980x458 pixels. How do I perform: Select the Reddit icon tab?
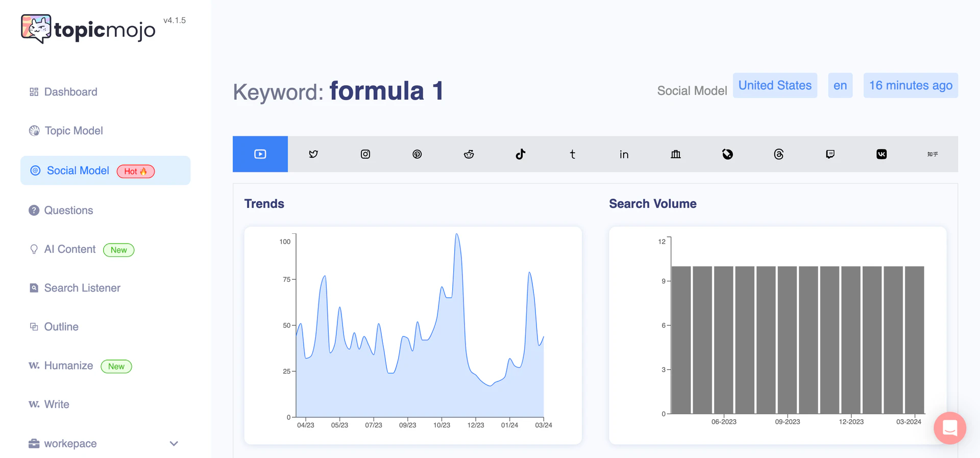pos(469,154)
